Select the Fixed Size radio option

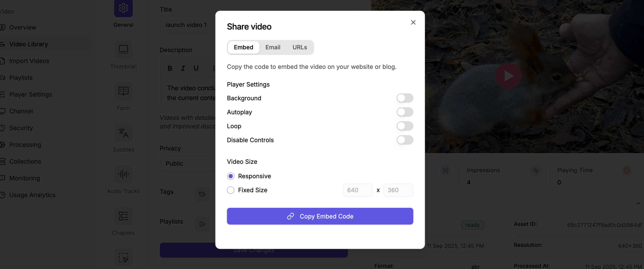click(230, 190)
